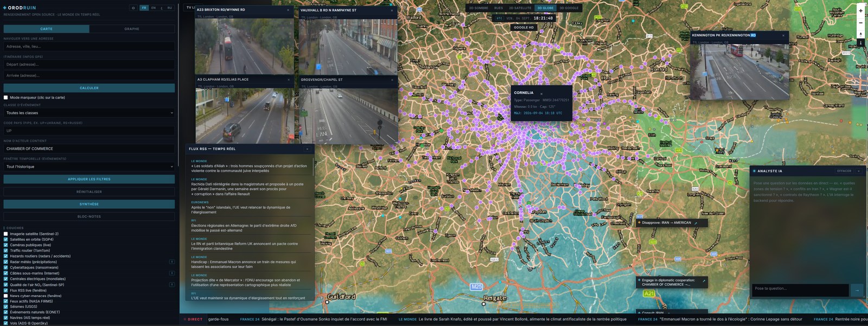Select 3D Google map style
Viewport: 868px width, 326px height.
569,8
